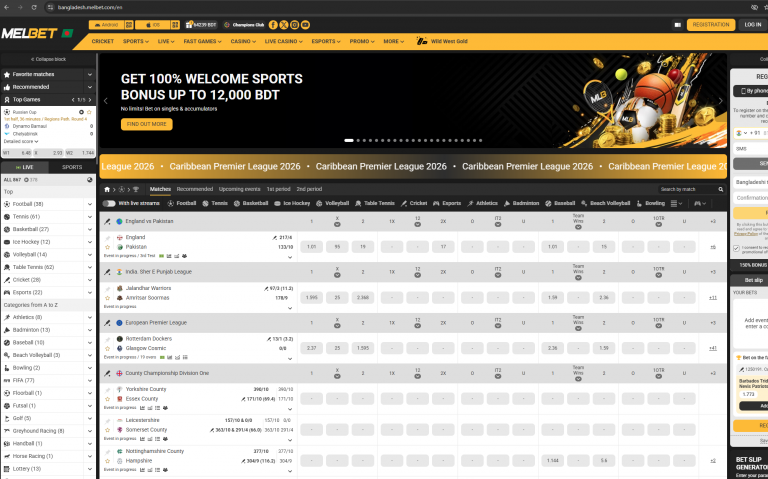
Task: Filter matches by Table Tennis
Action: tap(375, 203)
